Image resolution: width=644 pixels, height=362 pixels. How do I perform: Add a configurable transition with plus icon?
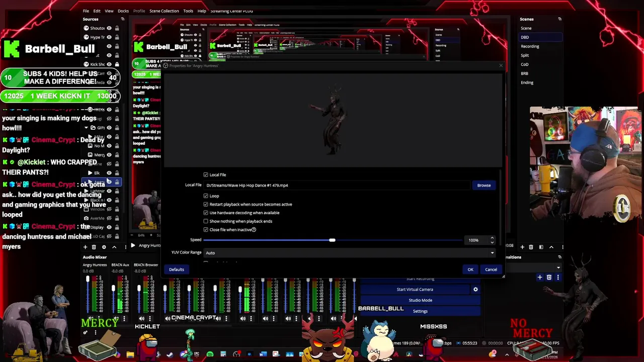click(x=540, y=278)
